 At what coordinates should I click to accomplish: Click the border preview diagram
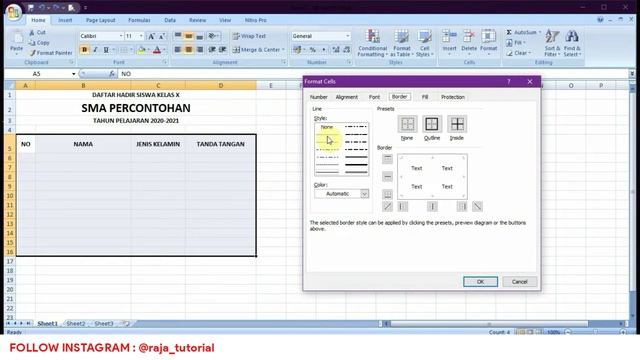[x=432, y=177]
